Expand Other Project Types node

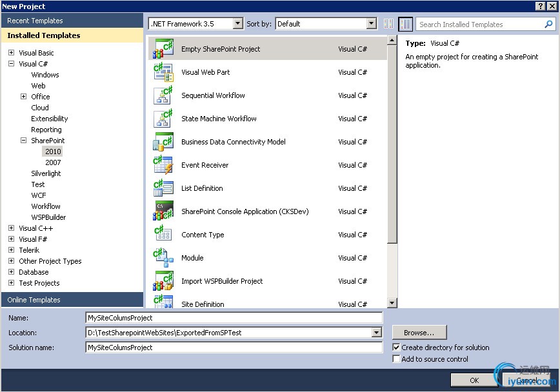(12, 261)
